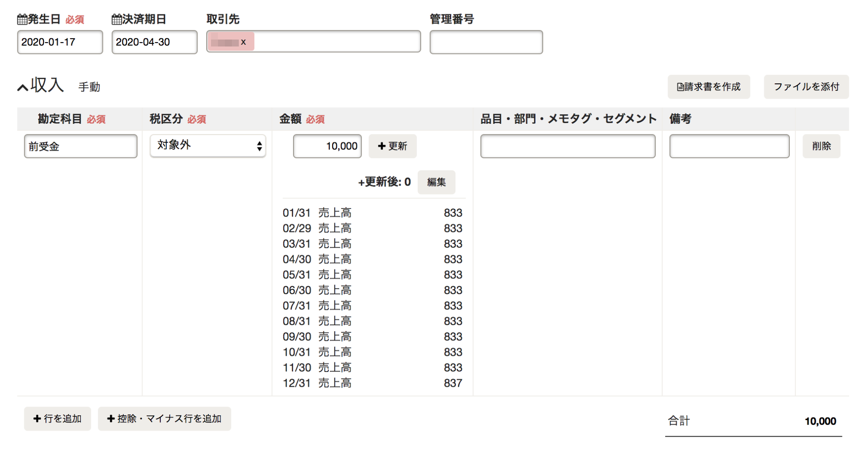Click the calendar icon beside 発生日

(22, 20)
